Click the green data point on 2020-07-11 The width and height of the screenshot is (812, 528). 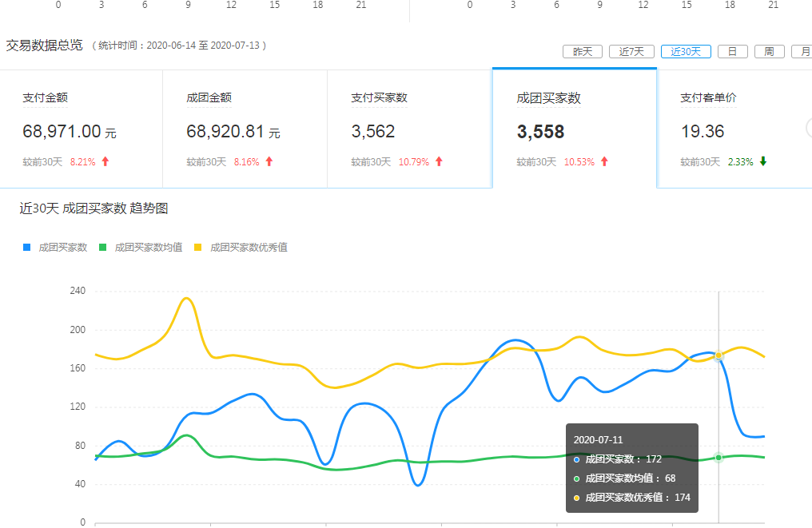[718, 458]
